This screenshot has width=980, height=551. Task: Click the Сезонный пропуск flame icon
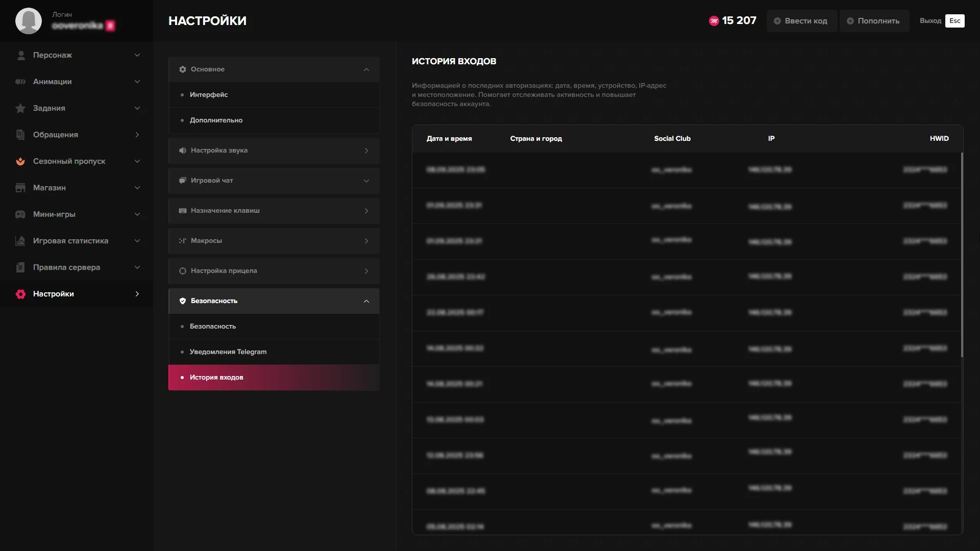tap(20, 161)
